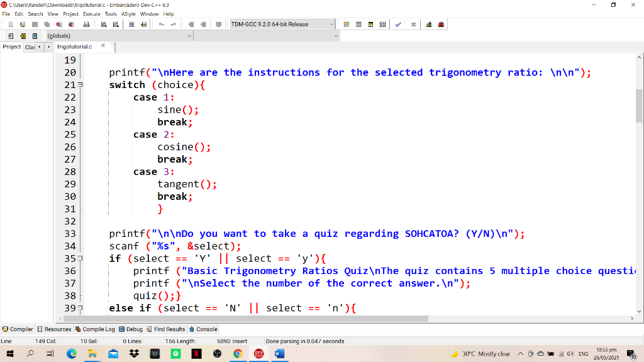Close the trigotutorial.c editor tab

pyautogui.click(x=104, y=46)
